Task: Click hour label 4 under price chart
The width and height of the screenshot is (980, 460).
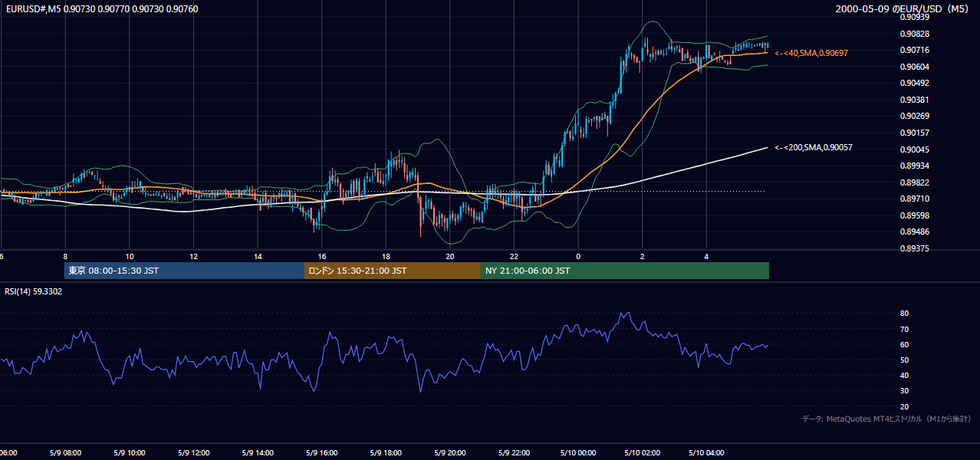Action: click(707, 256)
